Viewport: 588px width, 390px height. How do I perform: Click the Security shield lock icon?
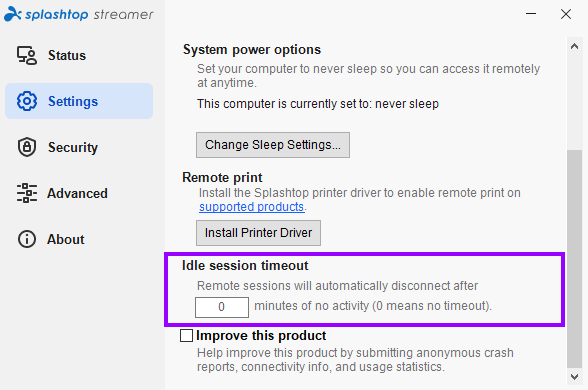[27, 147]
